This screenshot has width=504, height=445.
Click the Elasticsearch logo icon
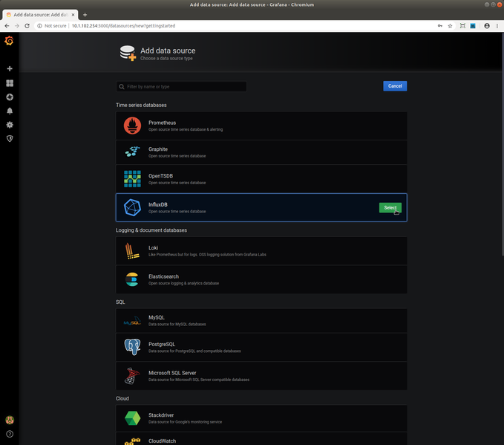click(132, 279)
